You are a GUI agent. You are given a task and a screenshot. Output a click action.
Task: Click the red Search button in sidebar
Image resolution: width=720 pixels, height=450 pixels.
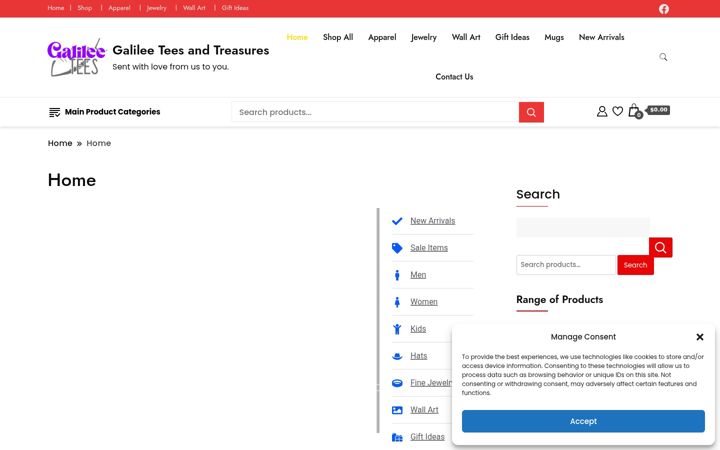pyautogui.click(x=635, y=265)
